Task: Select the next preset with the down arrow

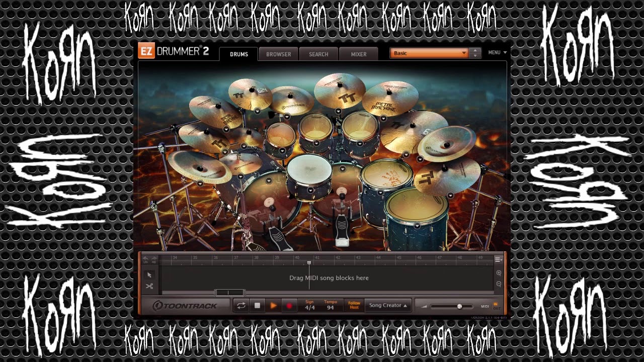Action: 475,56
